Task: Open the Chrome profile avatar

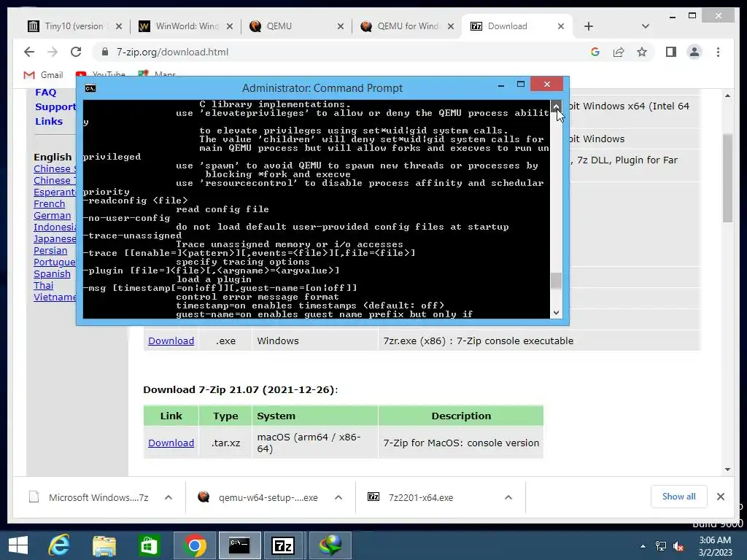Action: 694,52
